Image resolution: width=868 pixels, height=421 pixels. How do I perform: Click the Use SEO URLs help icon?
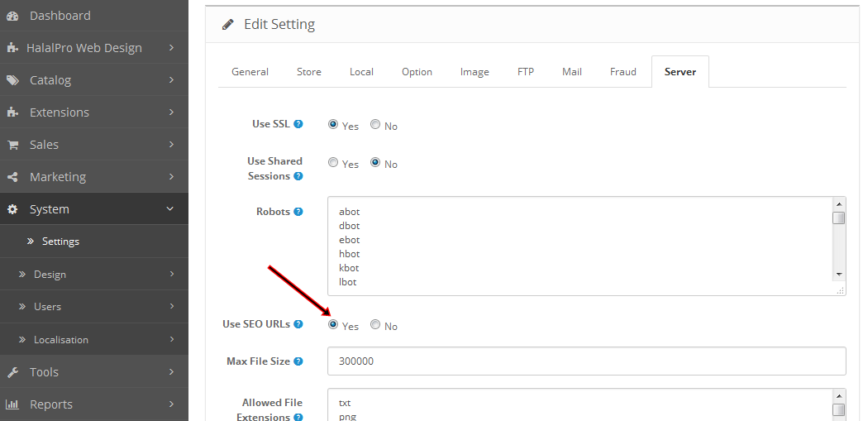pyautogui.click(x=298, y=324)
